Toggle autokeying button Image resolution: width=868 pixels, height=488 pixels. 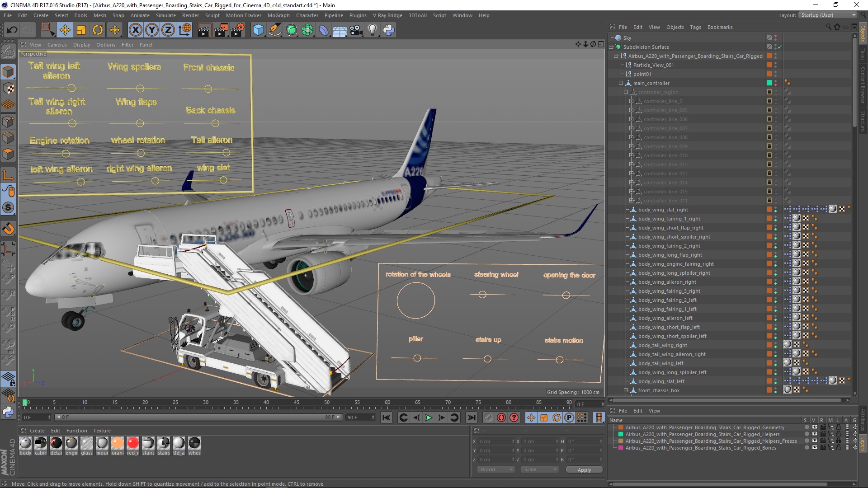coord(501,418)
